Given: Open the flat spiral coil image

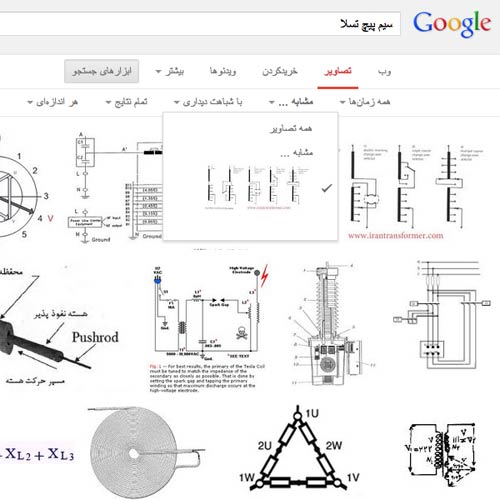Looking at the screenshot, I should click(x=147, y=453).
